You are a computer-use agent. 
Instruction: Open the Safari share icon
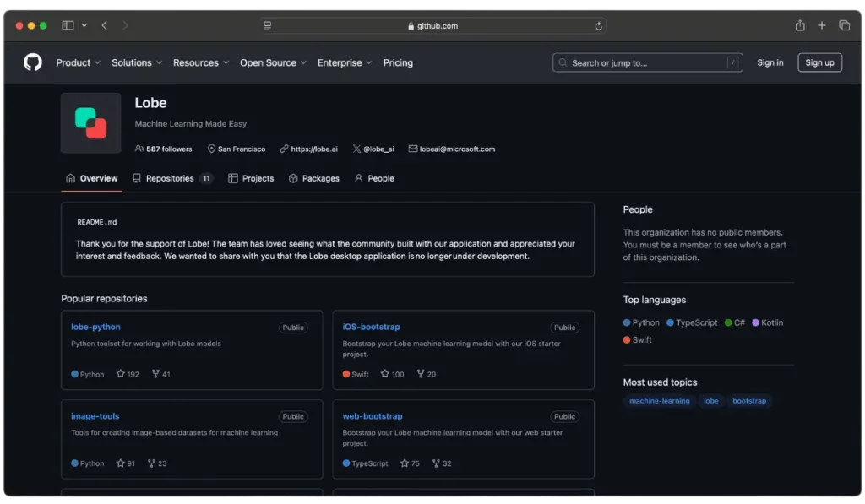click(800, 25)
